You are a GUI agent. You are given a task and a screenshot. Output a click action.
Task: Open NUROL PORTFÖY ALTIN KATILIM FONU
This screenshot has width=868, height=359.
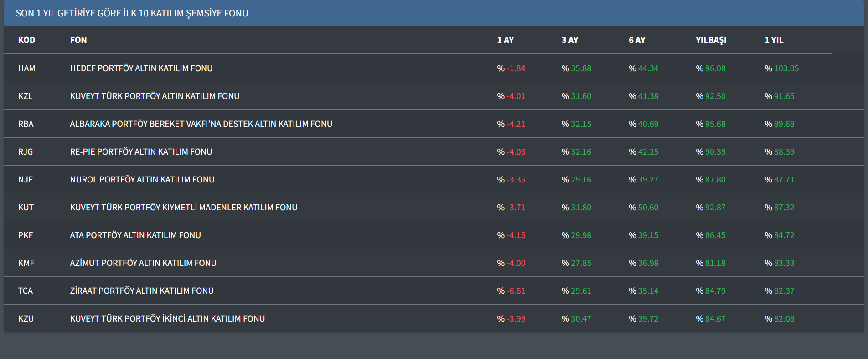142,180
